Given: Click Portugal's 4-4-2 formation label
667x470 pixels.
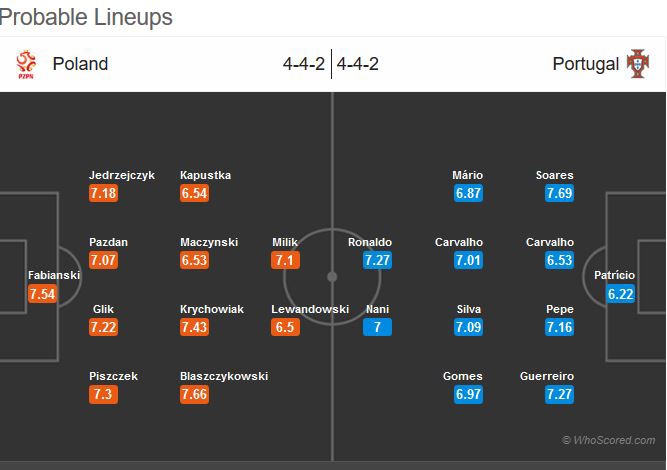Looking at the screenshot, I should point(358,64).
